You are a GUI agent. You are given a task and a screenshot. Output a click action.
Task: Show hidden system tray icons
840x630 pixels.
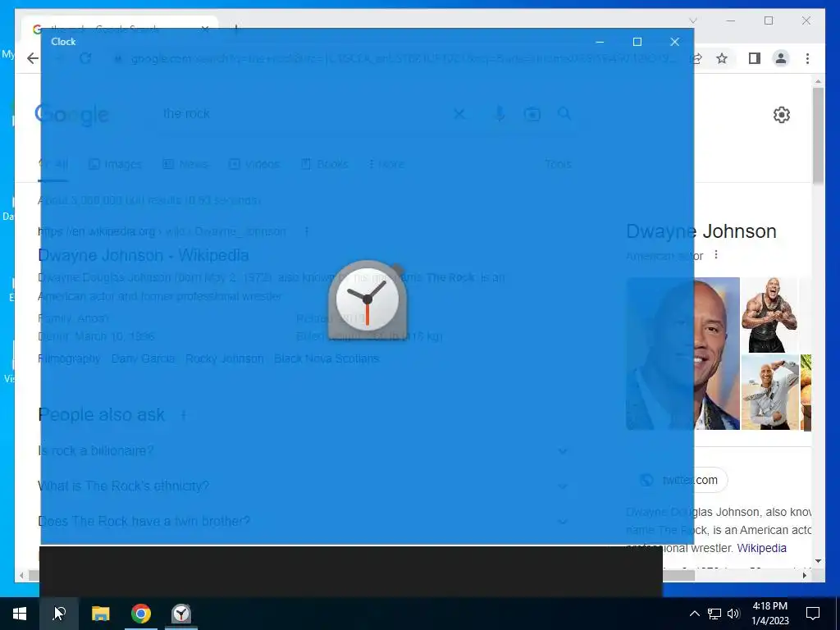tap(694, 614)
